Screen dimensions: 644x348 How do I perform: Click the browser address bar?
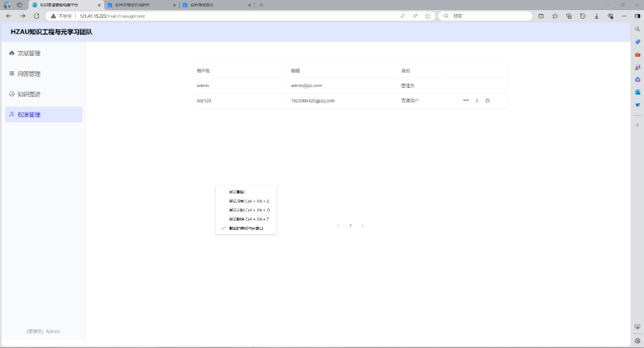(233, 16)
